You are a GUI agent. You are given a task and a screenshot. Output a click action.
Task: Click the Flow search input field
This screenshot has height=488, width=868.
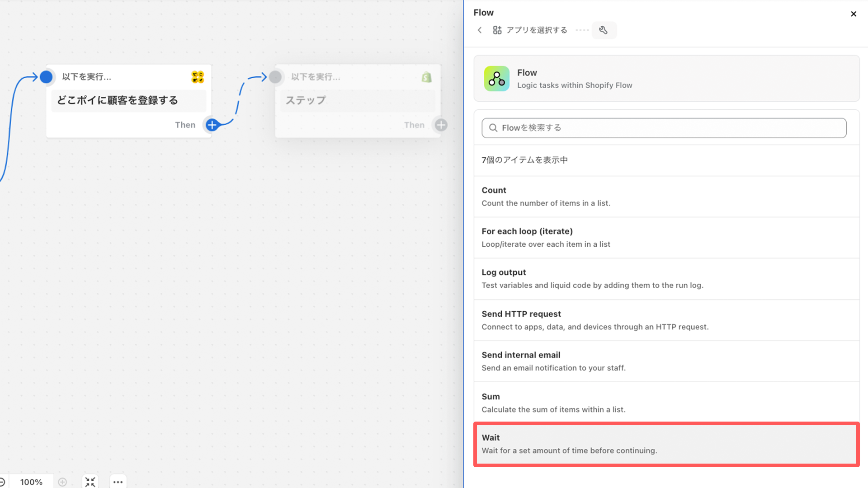tap(664, 127)
